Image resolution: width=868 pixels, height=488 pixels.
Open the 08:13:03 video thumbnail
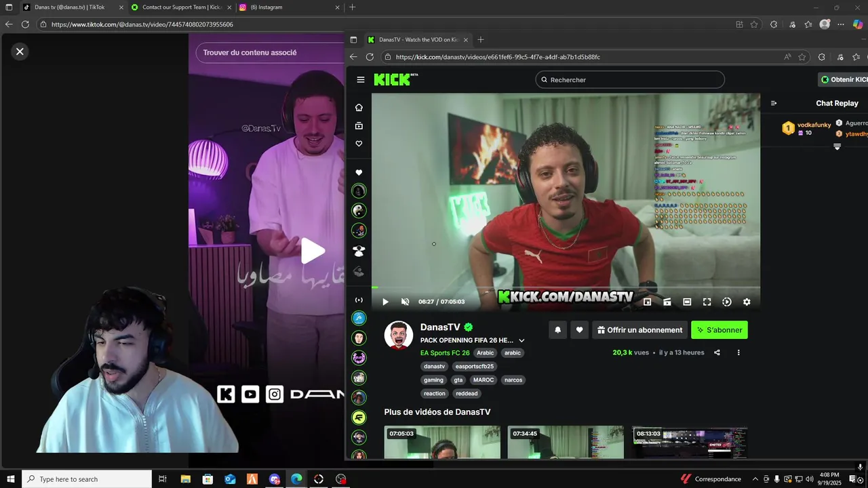690,442
